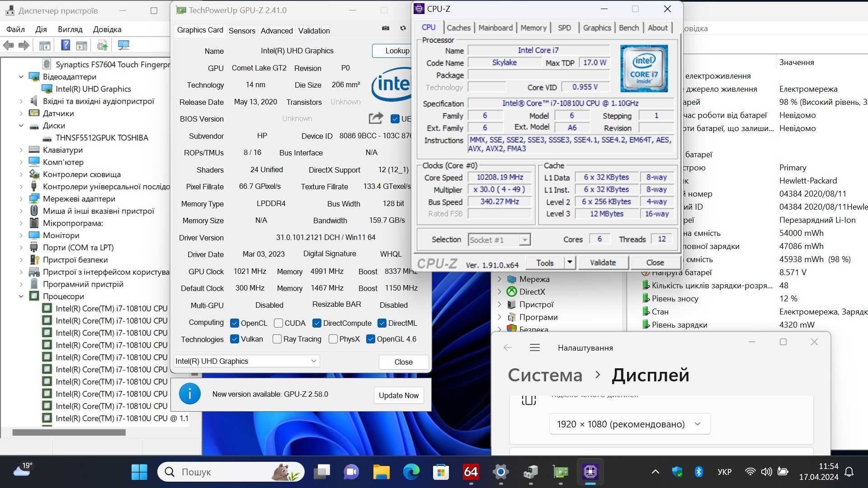This screenshot has width=868, height=488.
Task: Toggle the PhysX checkbox
Action: (333, 339)
